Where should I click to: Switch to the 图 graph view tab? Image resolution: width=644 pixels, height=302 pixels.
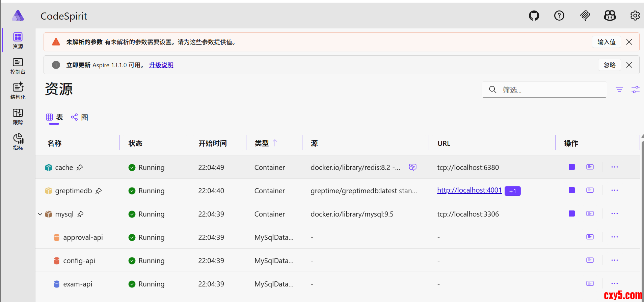(x=80, y=117)
